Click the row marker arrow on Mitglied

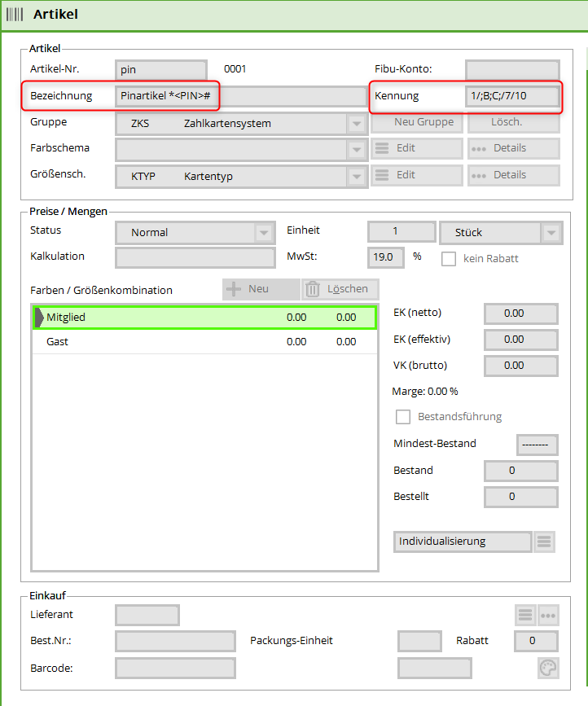39,318
